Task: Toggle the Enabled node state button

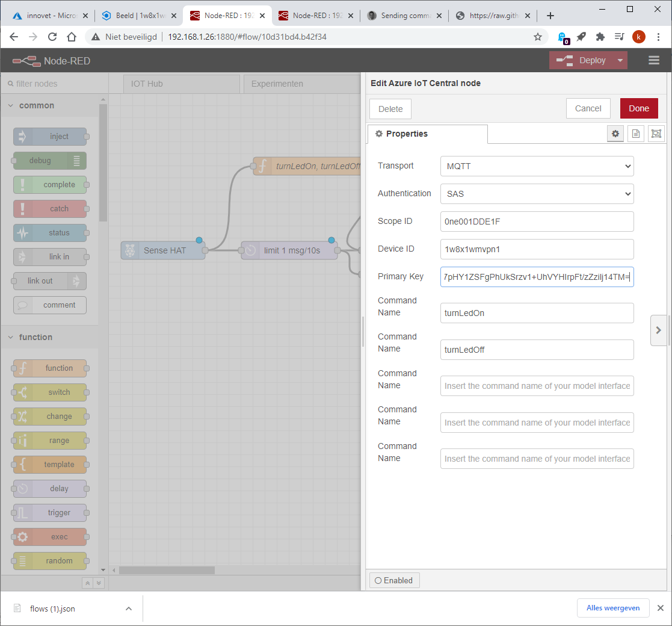Action: pyautogui.click(x=394, y=580)
